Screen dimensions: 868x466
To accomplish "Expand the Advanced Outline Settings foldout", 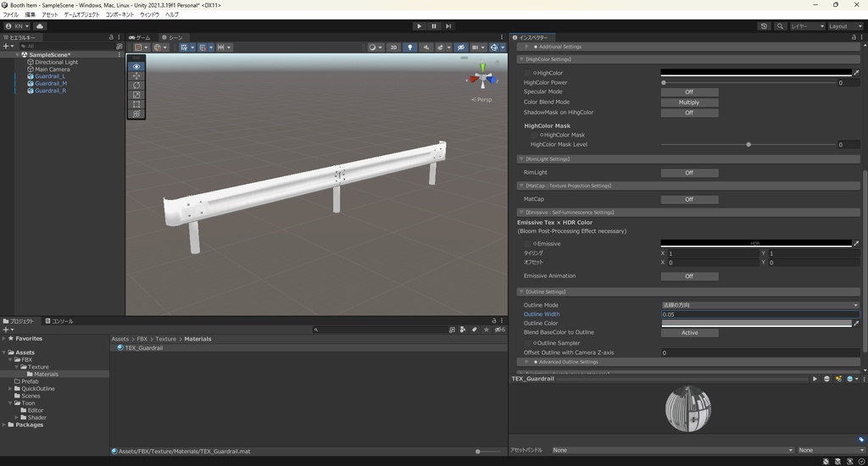I will [527, 362].
